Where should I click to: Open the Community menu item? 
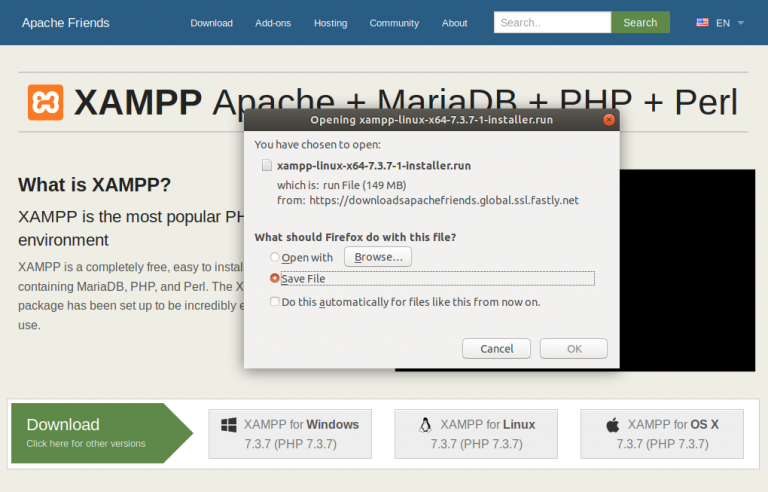(x=394, y=23)
